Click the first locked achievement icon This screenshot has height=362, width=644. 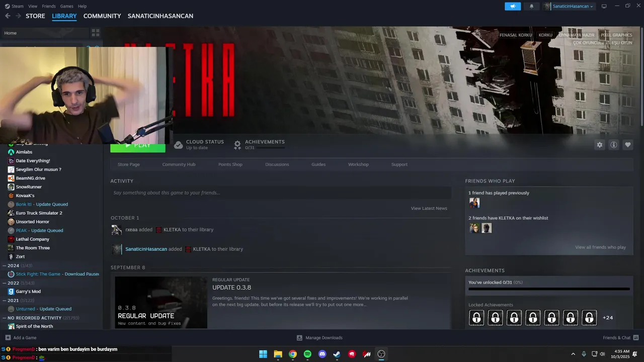pyautogui.click(x=476, y=318)
